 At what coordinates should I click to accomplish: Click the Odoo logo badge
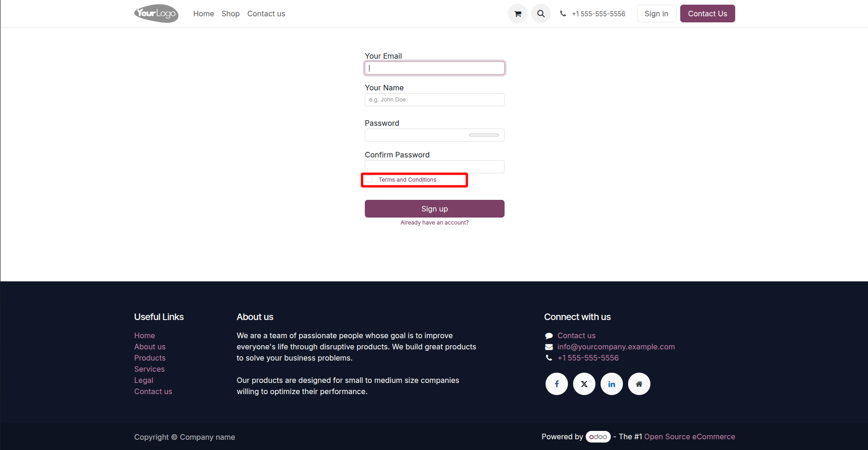coord(598,436)
